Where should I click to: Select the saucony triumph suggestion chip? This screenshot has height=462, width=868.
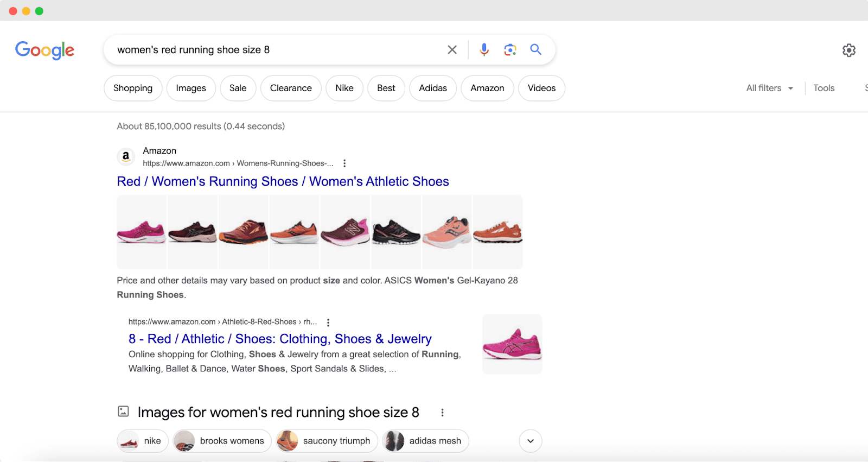pyautogui.click(x=327, y=441)
